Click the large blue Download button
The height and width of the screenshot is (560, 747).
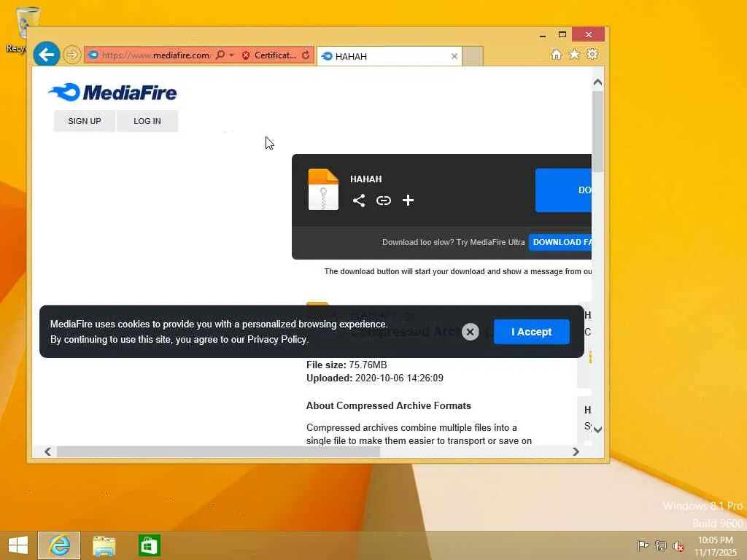[564, 190]
